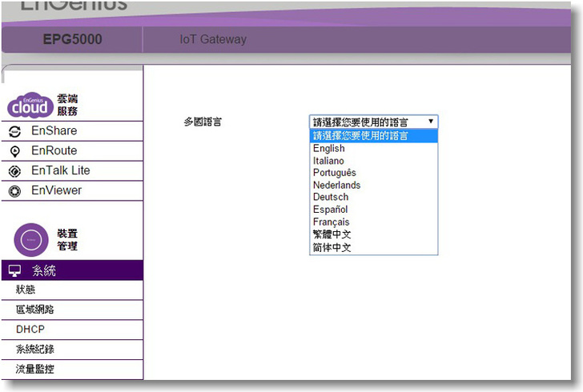This screenshot has height=392, width=583.
Task: Click the EnViewer camera icon
Action: click(14, 191)
